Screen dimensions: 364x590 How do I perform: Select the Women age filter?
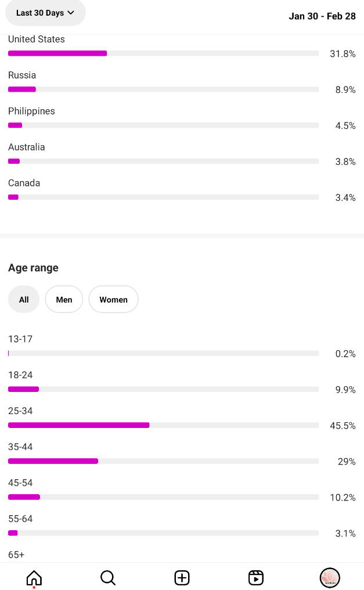tap(114, 300)
